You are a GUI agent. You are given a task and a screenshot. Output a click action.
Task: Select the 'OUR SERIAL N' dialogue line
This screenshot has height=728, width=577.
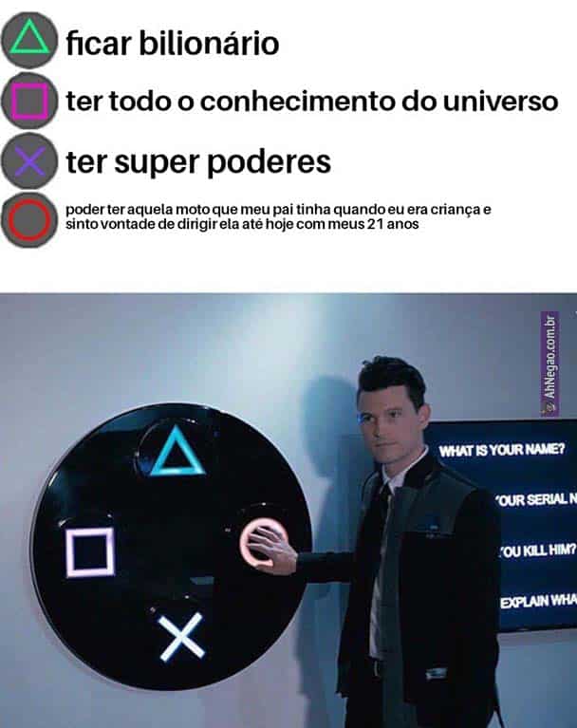point(536,499)
